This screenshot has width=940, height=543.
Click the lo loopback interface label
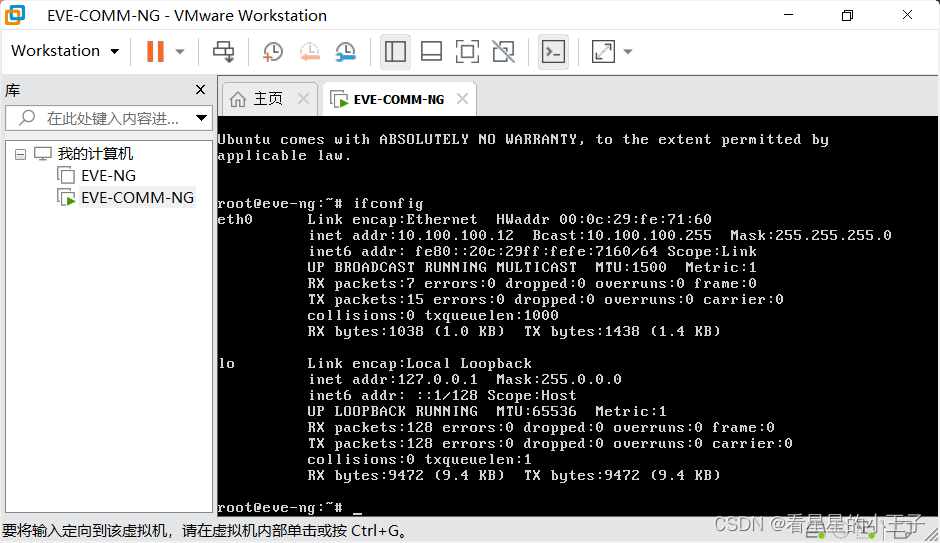click(227, 364)
